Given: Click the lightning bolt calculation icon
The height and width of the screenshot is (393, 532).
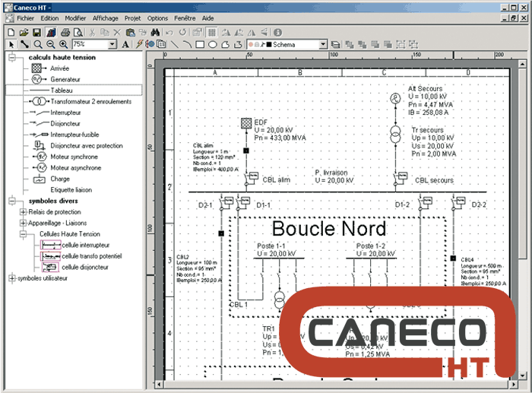Looking at the screenshot, I should coord(139,44).
